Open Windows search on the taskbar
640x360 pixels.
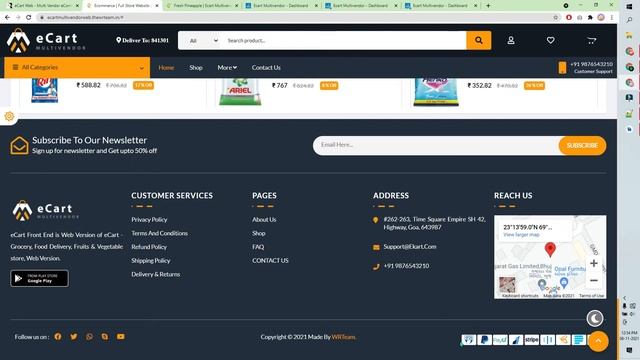click(x=629, y=20)
